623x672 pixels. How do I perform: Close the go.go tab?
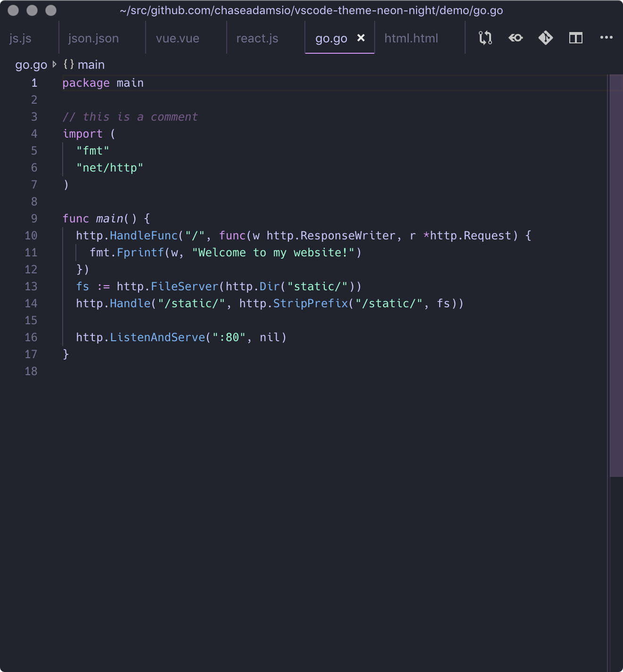pyautogui.click(x=361, y=38)
